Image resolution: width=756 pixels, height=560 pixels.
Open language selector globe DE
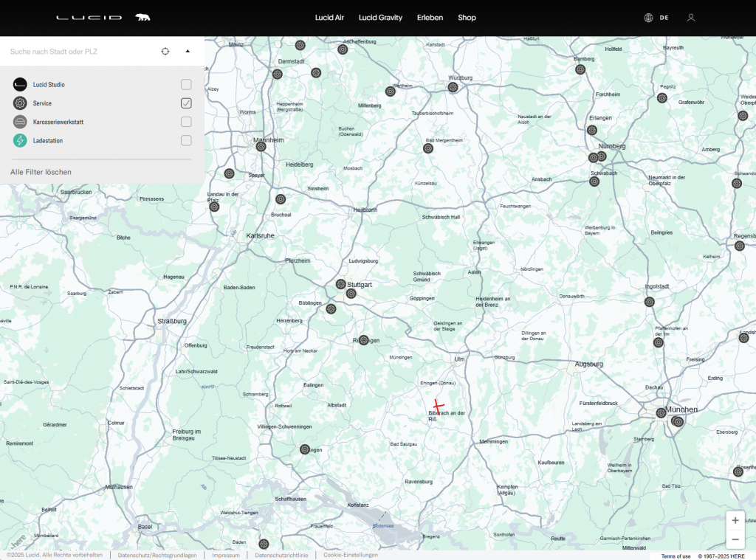pos(656,18)
